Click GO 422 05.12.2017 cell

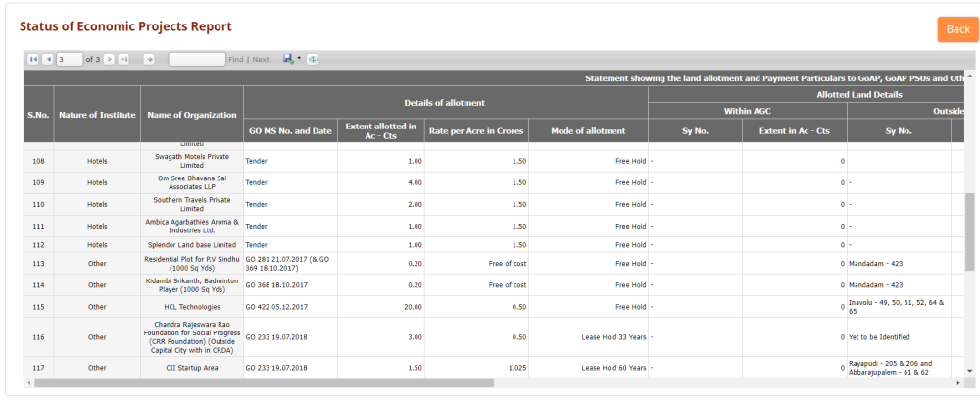(x=291, y=307)
